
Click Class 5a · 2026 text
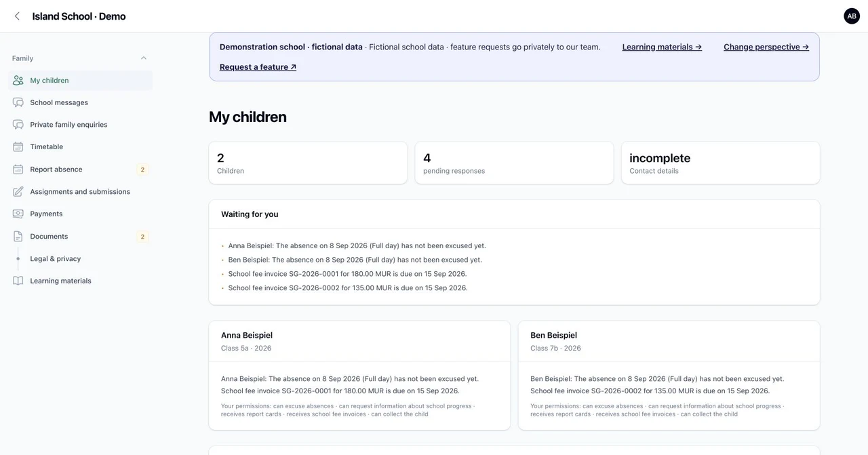[x=246, y=349]
